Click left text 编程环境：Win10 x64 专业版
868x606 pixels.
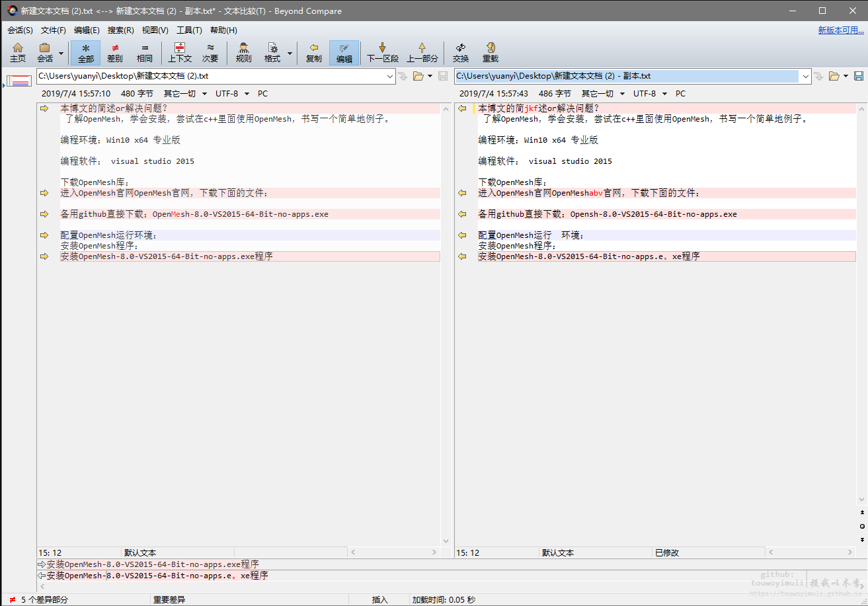(x=120, y=140)
